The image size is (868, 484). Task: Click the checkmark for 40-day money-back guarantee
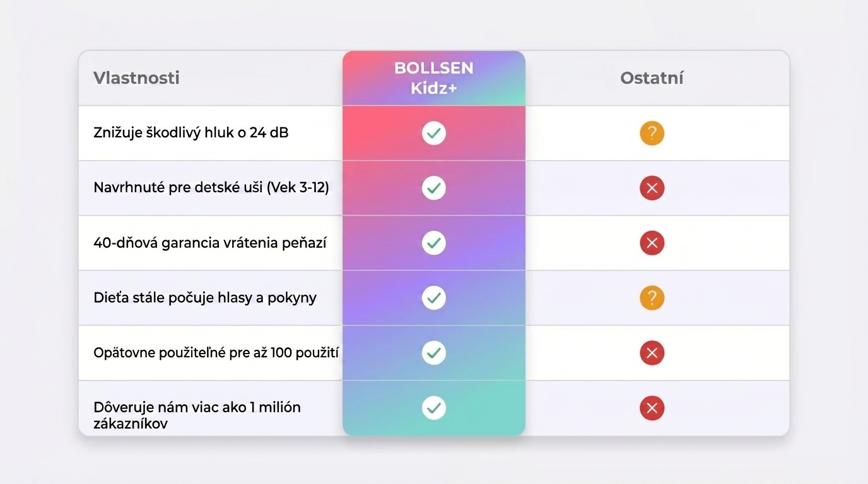click(434, 243)
